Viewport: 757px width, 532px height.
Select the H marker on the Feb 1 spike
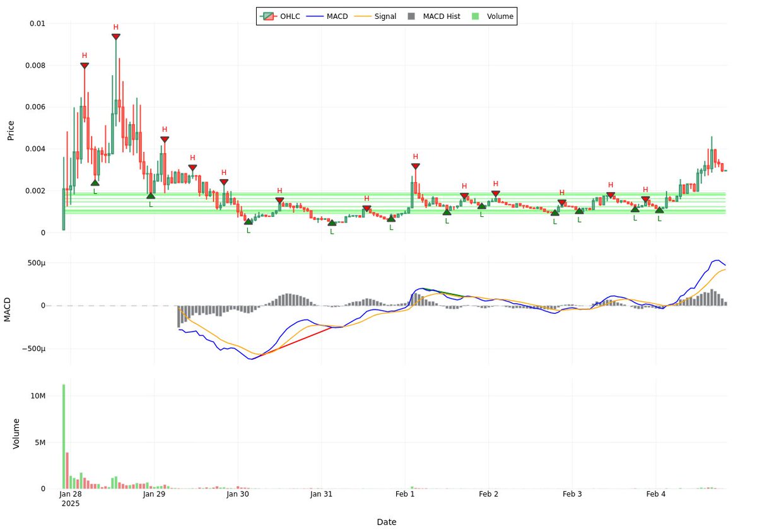[x=415, y=166]
